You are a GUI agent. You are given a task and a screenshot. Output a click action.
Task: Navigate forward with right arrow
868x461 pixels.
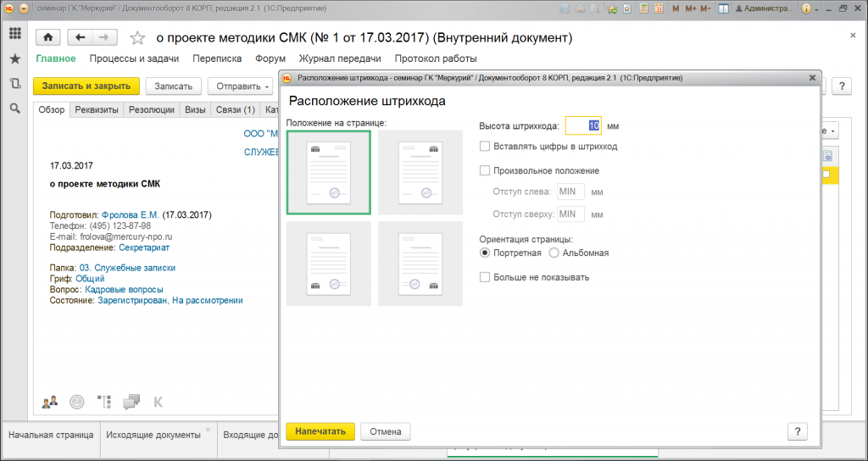104,37
